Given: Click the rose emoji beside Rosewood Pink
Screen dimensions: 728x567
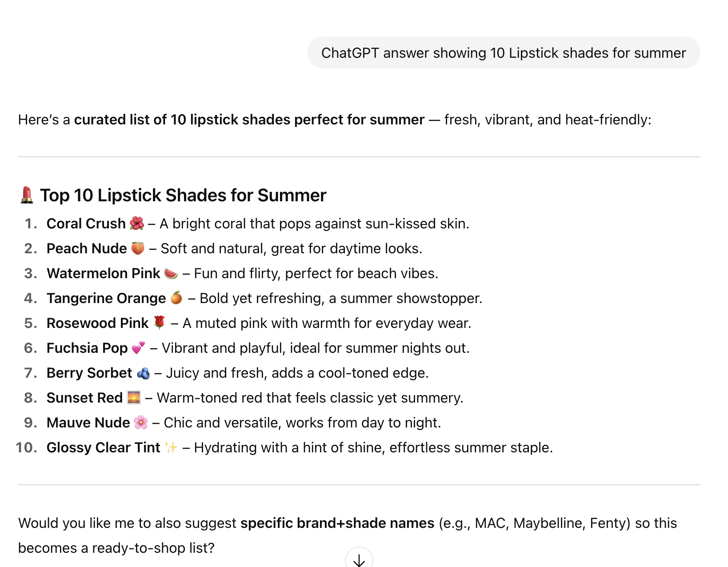Looking at the screenshot, I should (159, 322).
